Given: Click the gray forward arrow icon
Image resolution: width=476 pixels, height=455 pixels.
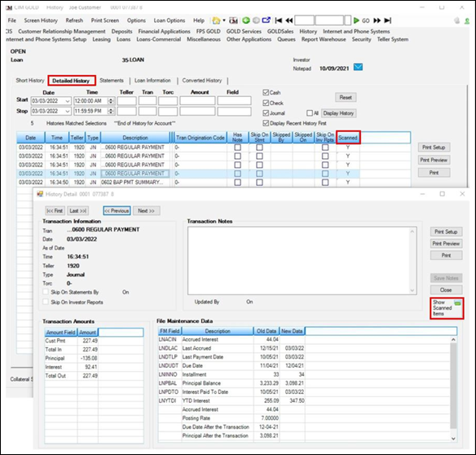Looking at the screenshot, I should coord(256,20).
